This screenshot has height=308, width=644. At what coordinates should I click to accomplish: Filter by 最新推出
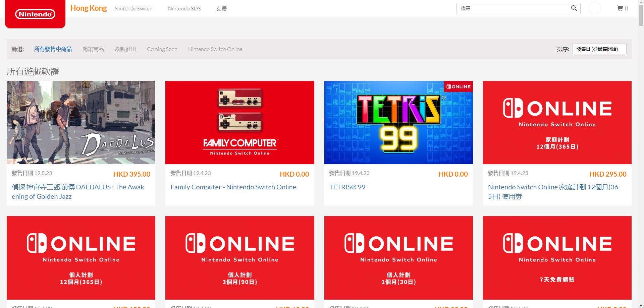[125, 49]
